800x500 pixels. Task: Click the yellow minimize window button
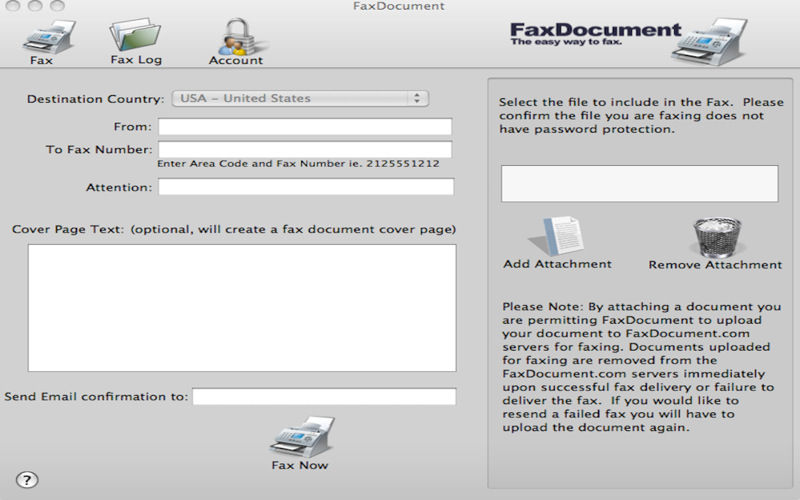click(35, 5)
